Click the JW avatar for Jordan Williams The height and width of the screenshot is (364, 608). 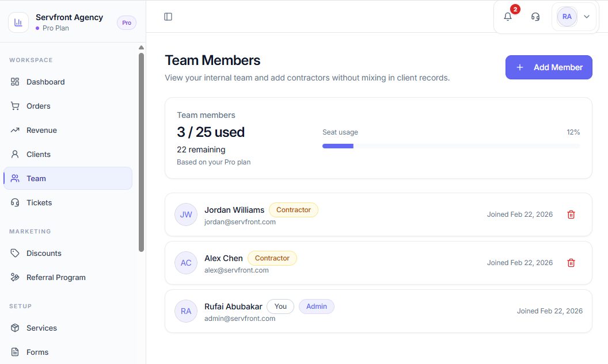point(186,214)
